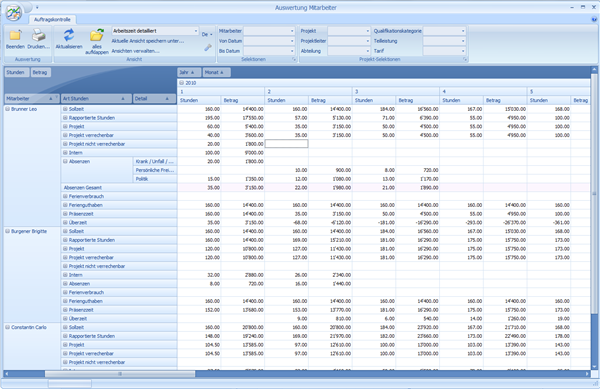Click the horizontal scrollbar right arrow
The width and height of the screenshot is (600, 389).
[587, 374]
